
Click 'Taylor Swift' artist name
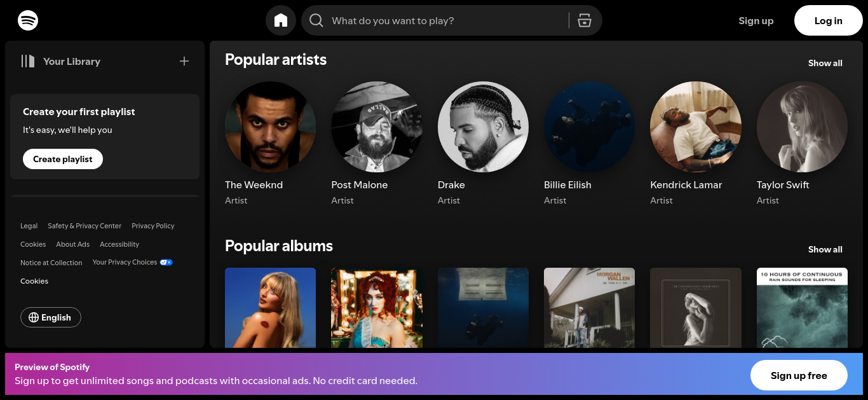(x=783, y=185)
